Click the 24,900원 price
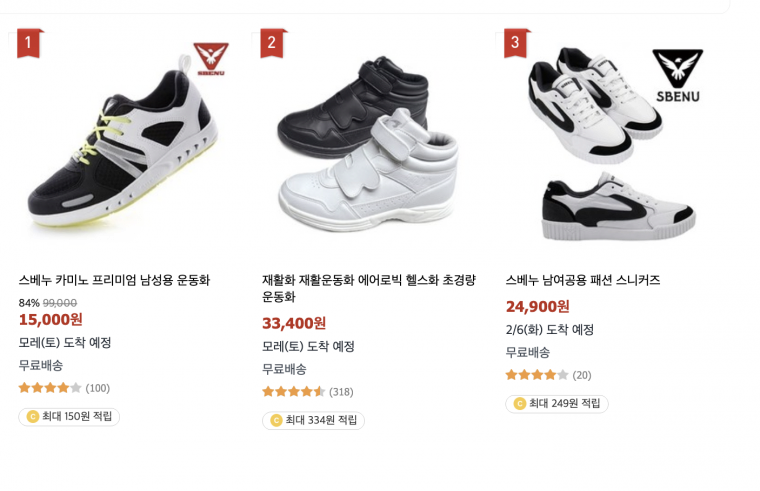Viewport: 760px width, 491px height. click(x=537, y=306)
